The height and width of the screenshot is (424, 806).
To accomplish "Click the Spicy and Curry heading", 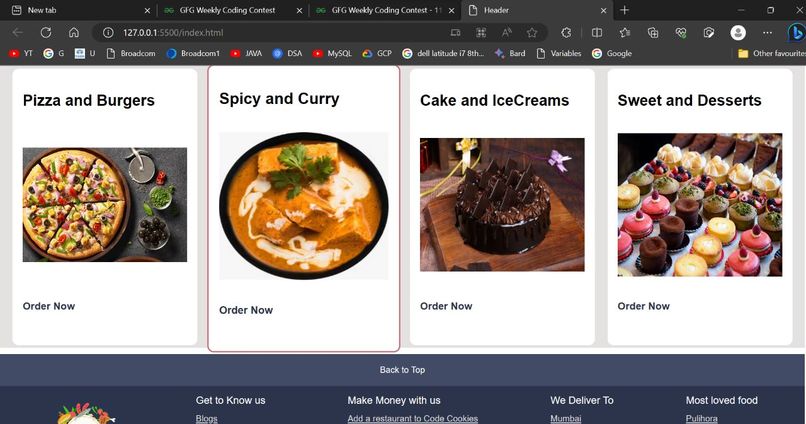I will 279,99.
